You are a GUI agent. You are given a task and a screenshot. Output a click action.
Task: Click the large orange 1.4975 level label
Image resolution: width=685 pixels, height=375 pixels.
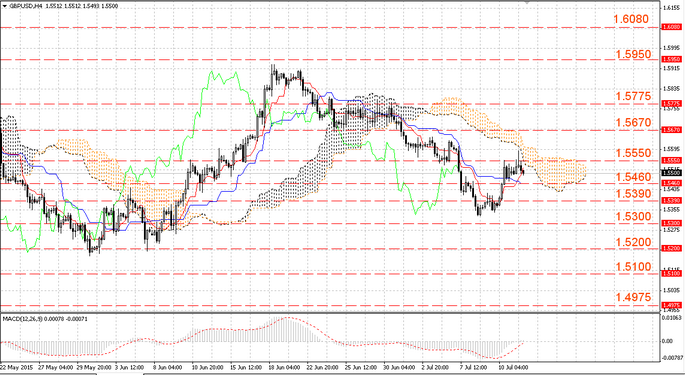coord(633,297)
